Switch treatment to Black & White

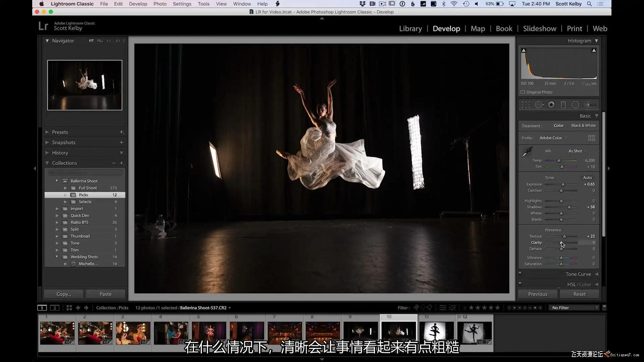583,126
